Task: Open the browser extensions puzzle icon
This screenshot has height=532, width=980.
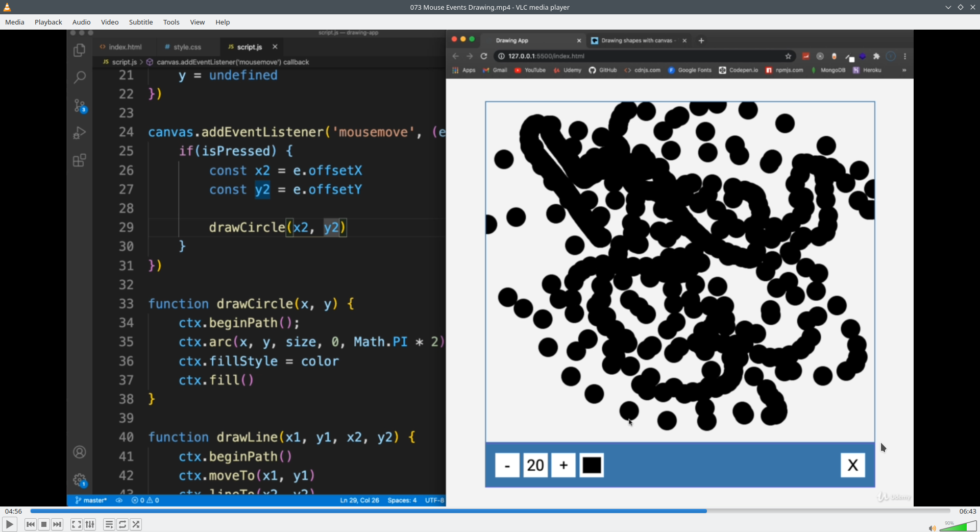Action: point(877,56)
